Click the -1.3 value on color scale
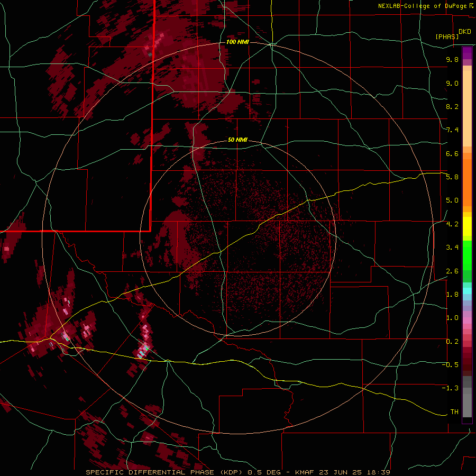The width and height of the screenshot is (476, 476). pyautogui.click(x=450, y=388)
